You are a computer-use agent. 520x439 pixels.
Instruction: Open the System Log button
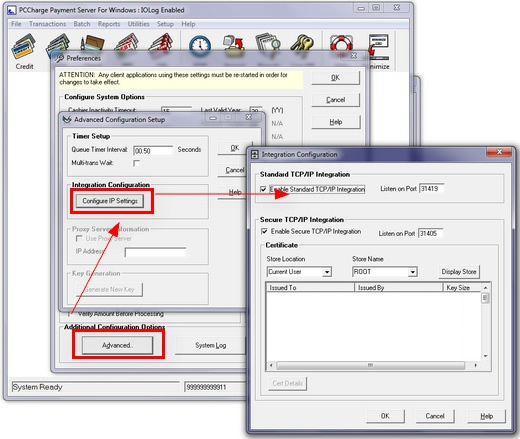[210, 345]
